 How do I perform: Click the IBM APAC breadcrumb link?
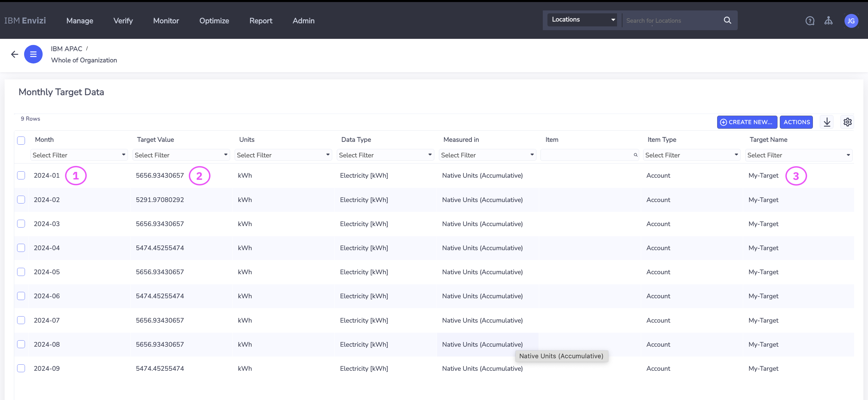point(66,49)
